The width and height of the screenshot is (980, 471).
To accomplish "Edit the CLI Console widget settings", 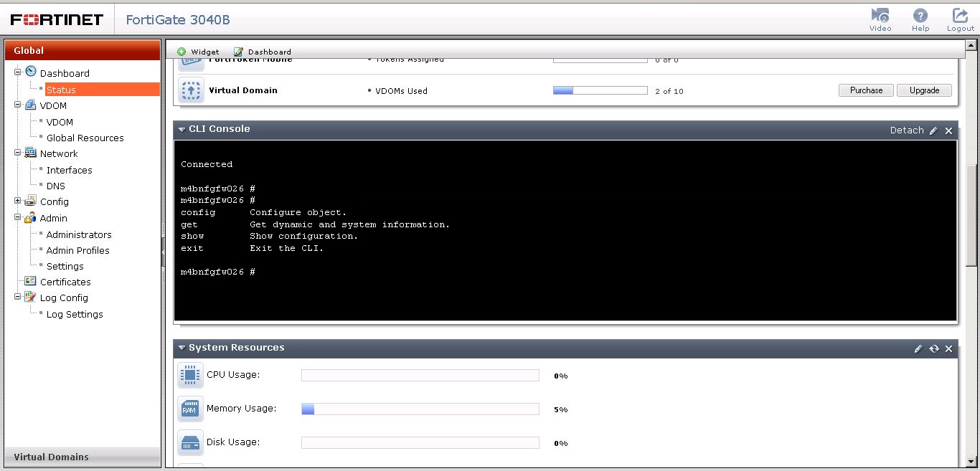I will (x=933, y=130).
